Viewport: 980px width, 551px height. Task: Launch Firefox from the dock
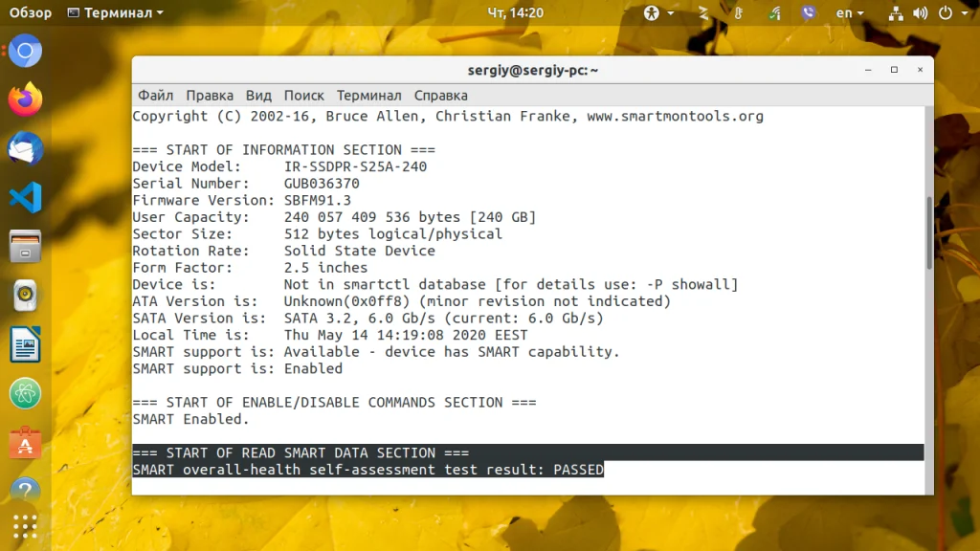[26, 99]
